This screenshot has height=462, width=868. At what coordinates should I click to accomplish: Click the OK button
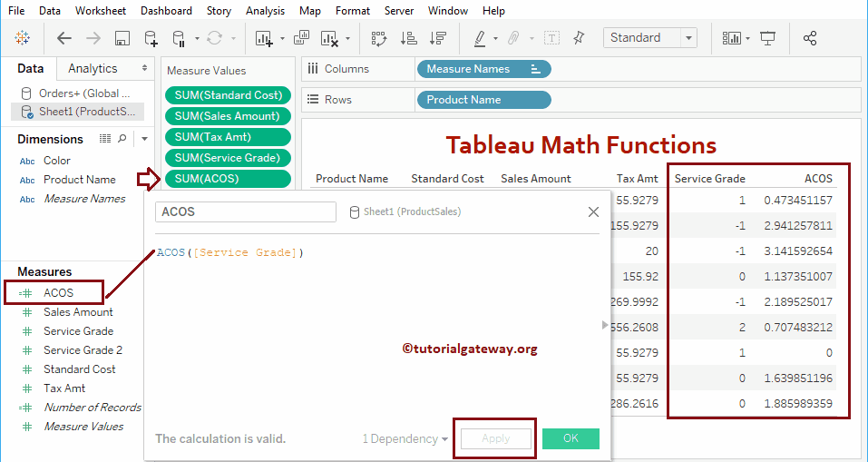pos(571,438)
